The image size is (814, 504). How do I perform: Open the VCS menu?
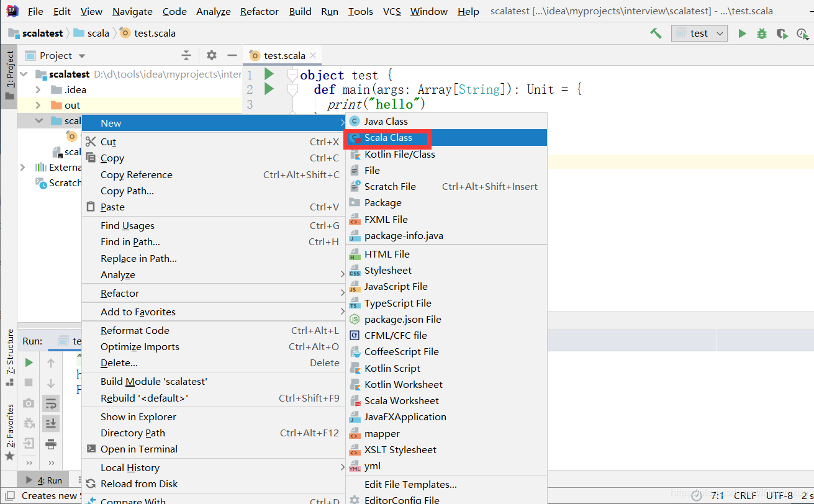click(392, 11)
